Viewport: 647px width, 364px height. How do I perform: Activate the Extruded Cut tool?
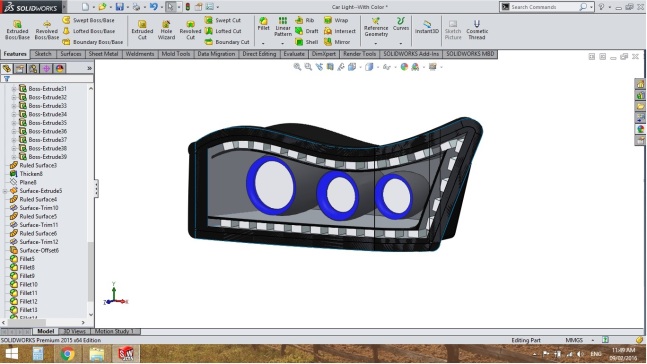[142, 30]
